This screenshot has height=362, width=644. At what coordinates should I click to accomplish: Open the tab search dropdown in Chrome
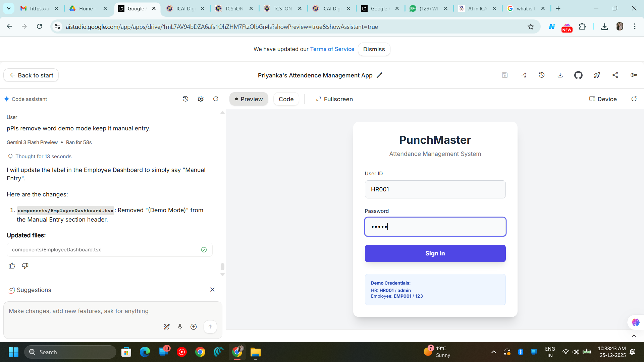coord(9,8)
